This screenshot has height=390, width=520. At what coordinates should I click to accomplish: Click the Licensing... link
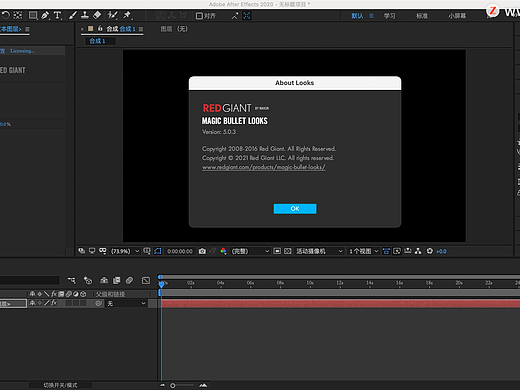point(22,51)
